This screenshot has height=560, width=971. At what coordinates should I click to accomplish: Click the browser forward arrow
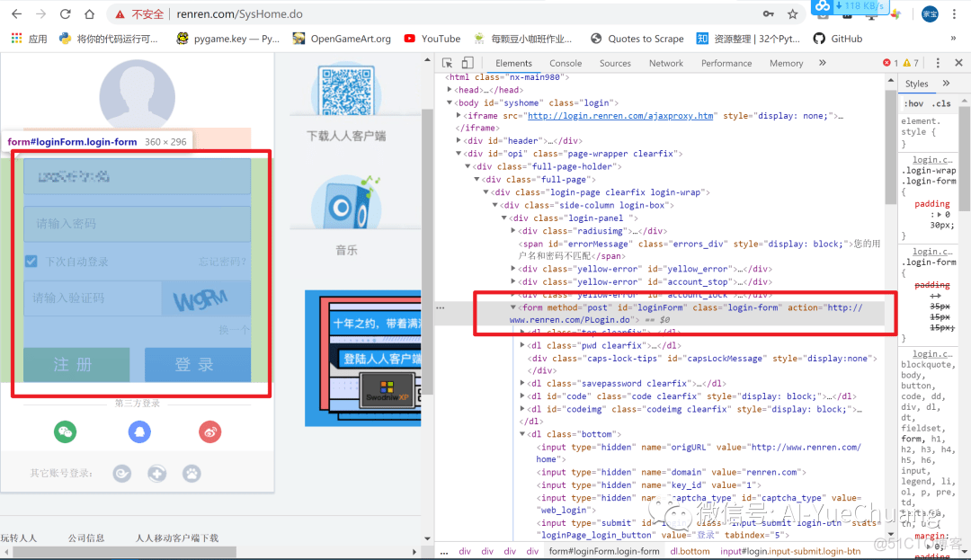(x=40, y=13)
